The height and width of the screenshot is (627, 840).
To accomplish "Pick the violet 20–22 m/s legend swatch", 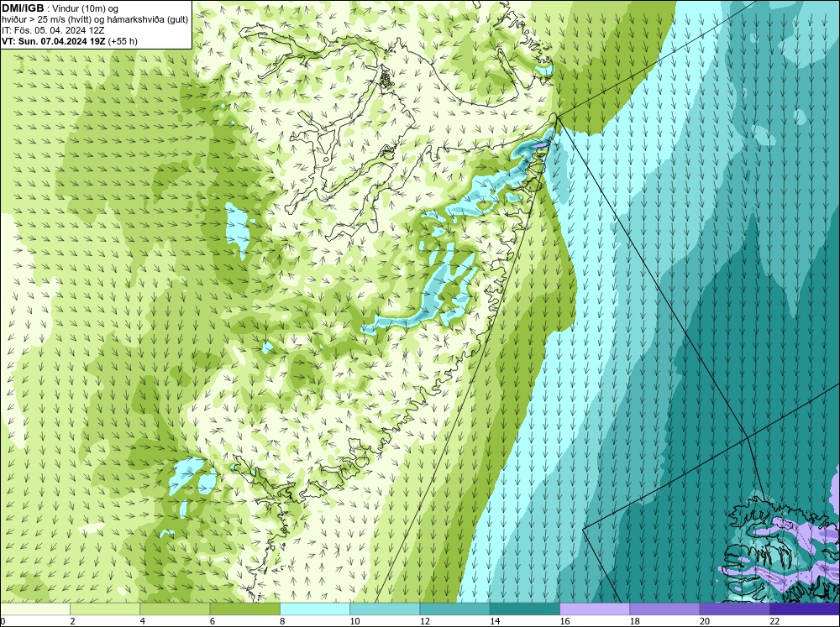I will 734,609.
